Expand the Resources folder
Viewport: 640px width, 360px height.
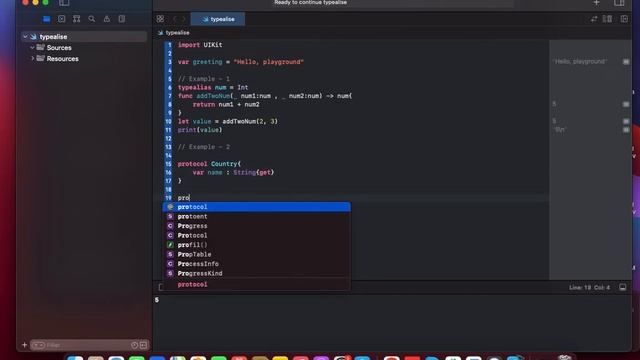(x=32, y=58)
